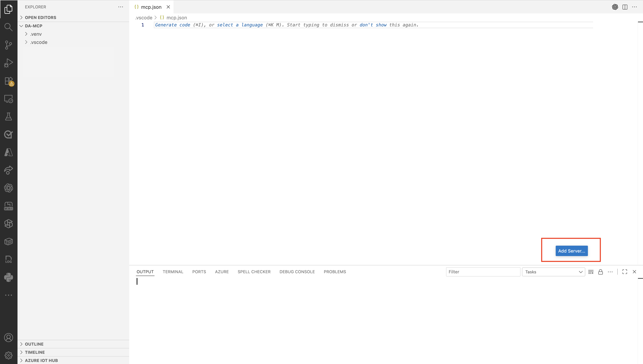
Task: Toggle the output scroll lock
Action: (x=601, y=272)
